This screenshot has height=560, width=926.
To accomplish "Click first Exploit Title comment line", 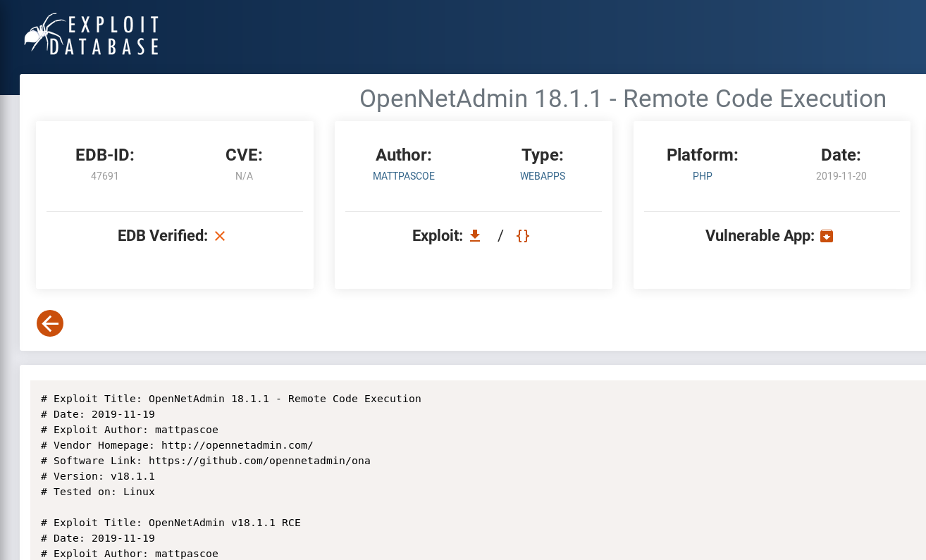I will pyautogui.click(x=231, y=399).
